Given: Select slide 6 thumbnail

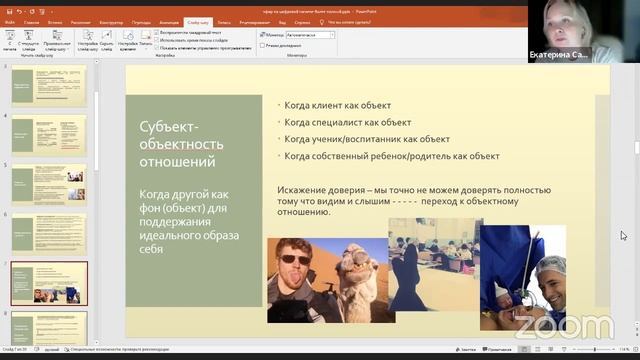Looking at the screenshot, I should (x=49, y=234).
